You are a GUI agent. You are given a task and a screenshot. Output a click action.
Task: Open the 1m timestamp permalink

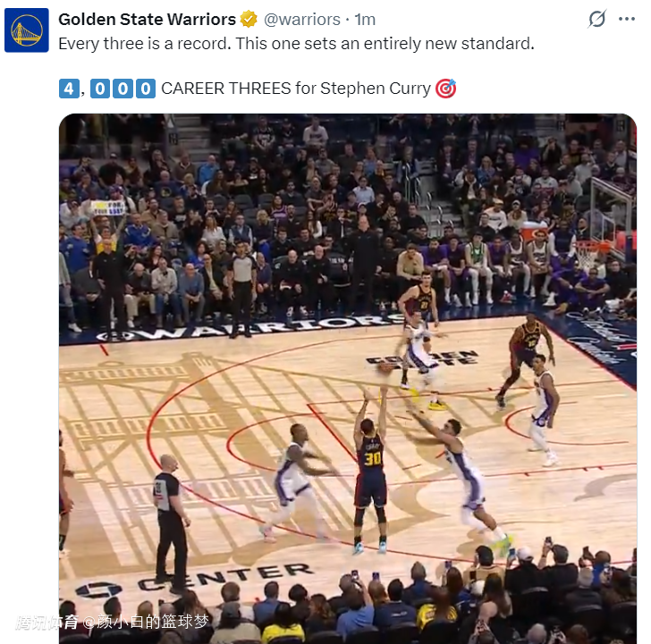tap(365, 20)
